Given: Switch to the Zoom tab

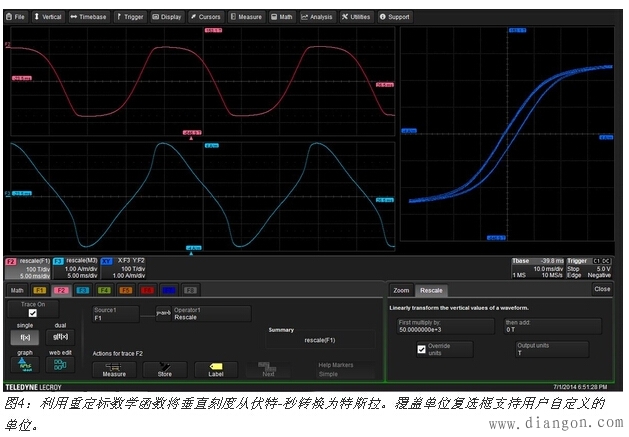Looking at the screenshot, I should point(401,290).
